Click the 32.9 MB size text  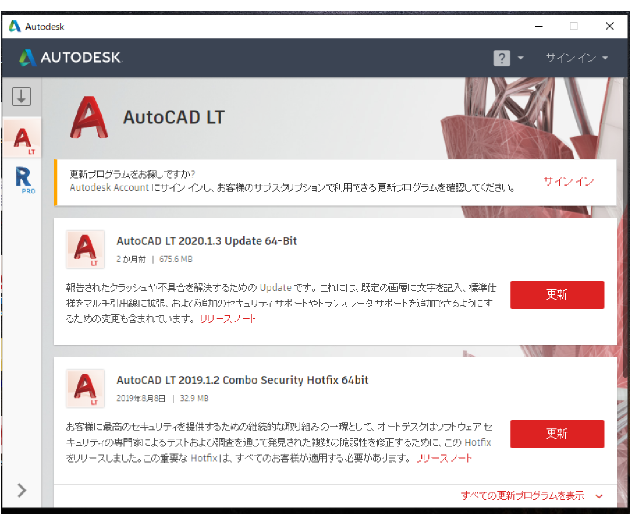194,398
